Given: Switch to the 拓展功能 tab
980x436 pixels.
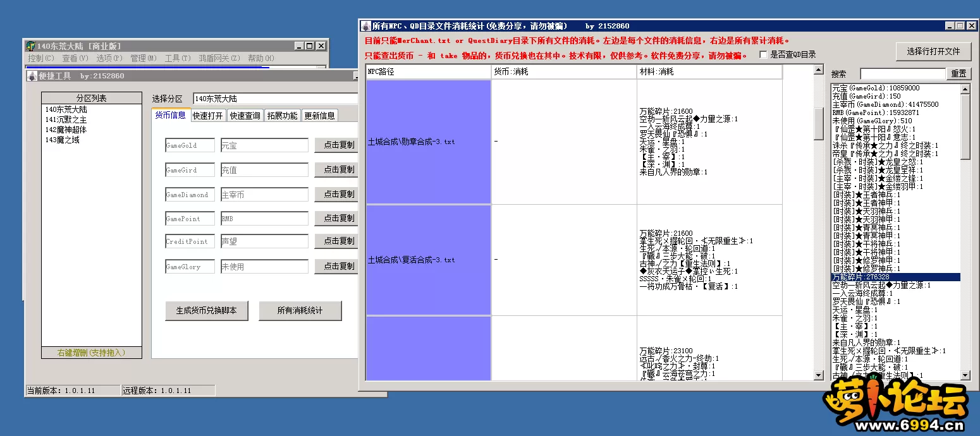Looking at the screenshot, I should [282, 116].
